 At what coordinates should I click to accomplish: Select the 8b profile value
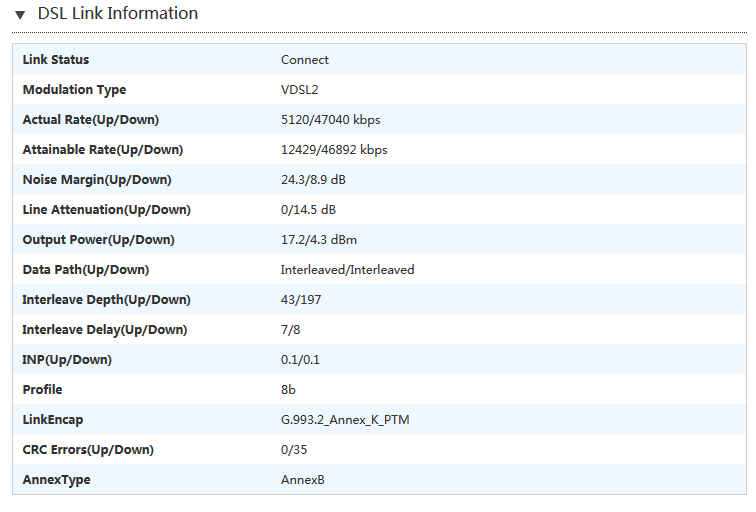[288, 390]
